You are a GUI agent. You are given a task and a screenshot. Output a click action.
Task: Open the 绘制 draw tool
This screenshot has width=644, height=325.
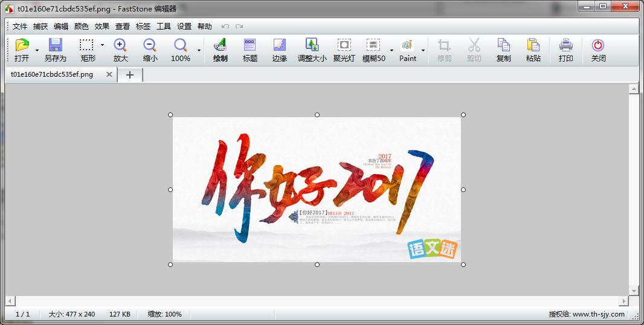tap(221, 46)
